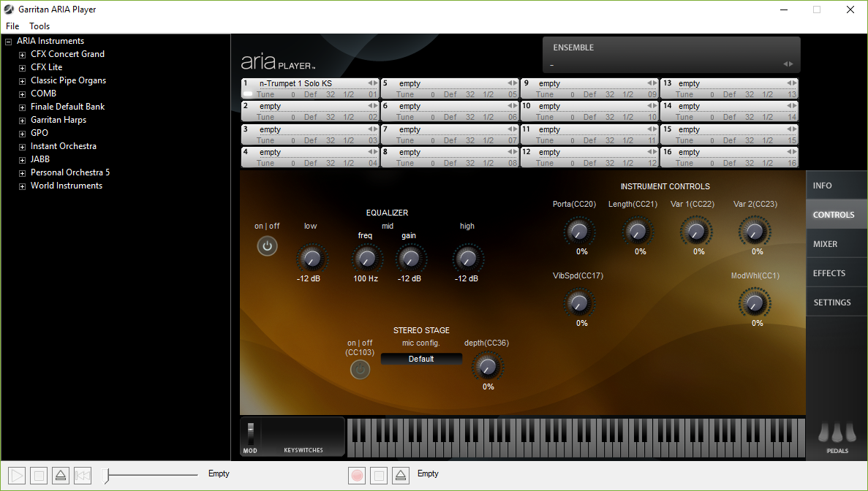The image size is (868, 491).
Task: Expand the COMB tree node
Action: click(x=22, y=94)
